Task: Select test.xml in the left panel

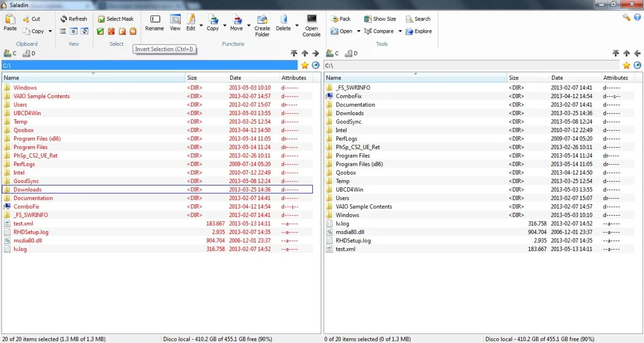Action: (x=157, y=223)
